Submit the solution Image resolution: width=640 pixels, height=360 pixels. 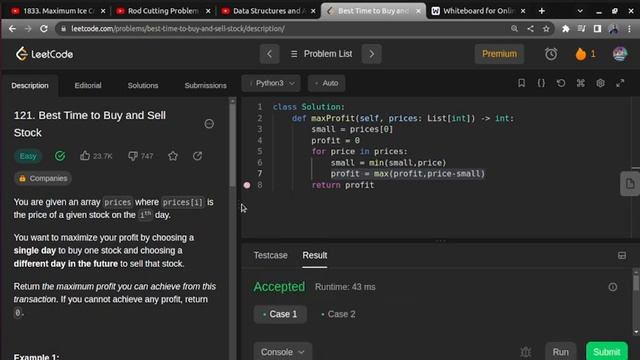(607, 351)
